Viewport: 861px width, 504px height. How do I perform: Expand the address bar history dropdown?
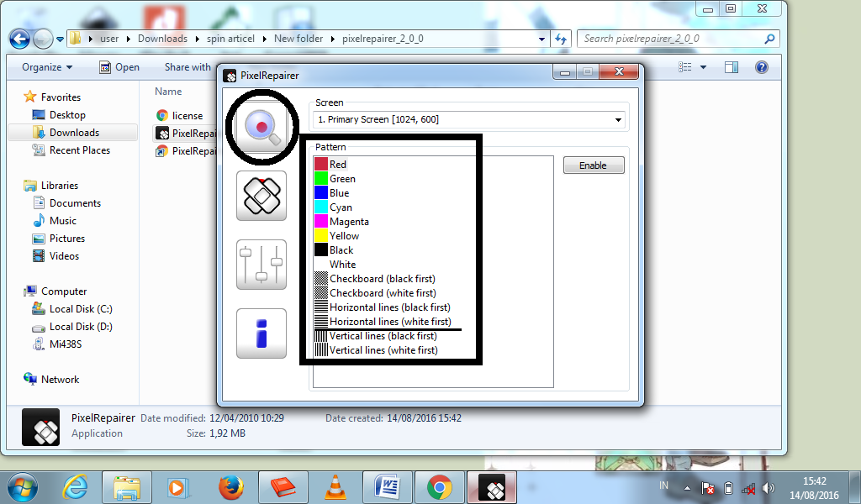coord(542,39)
